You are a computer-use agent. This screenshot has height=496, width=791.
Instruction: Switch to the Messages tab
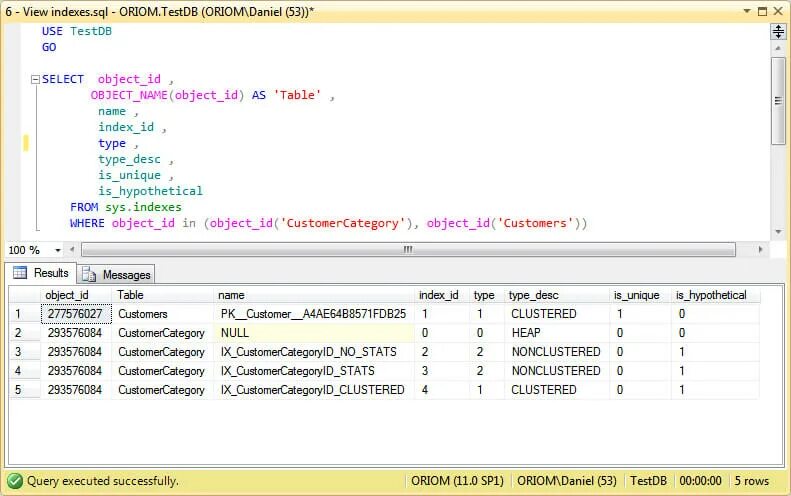pos(117,274)
